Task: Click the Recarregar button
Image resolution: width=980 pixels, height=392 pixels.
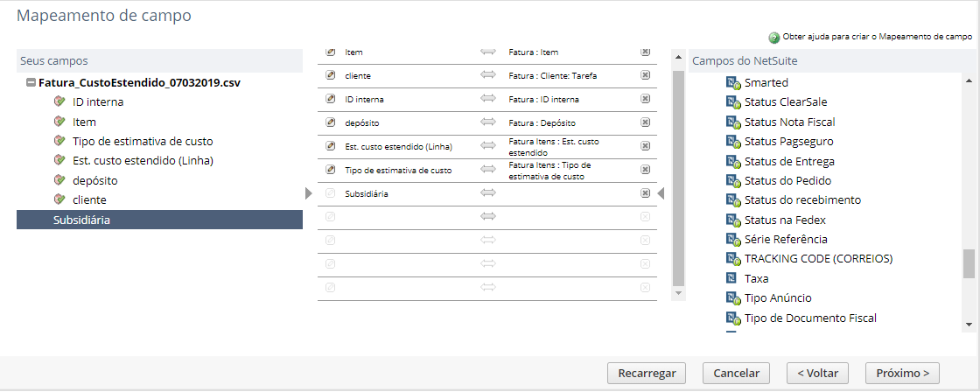Action: coord(647,373)
